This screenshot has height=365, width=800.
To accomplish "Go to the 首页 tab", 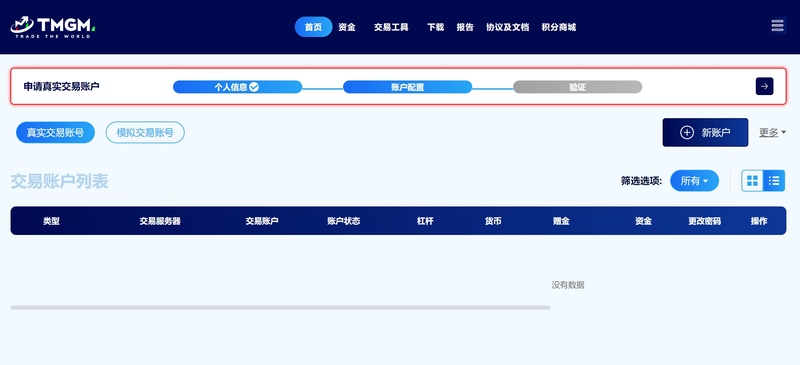I will coord(313,27).
